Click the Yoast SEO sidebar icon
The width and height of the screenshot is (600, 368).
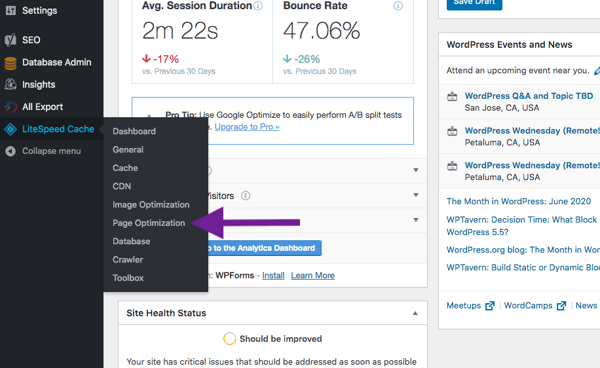tap(11, 40)
